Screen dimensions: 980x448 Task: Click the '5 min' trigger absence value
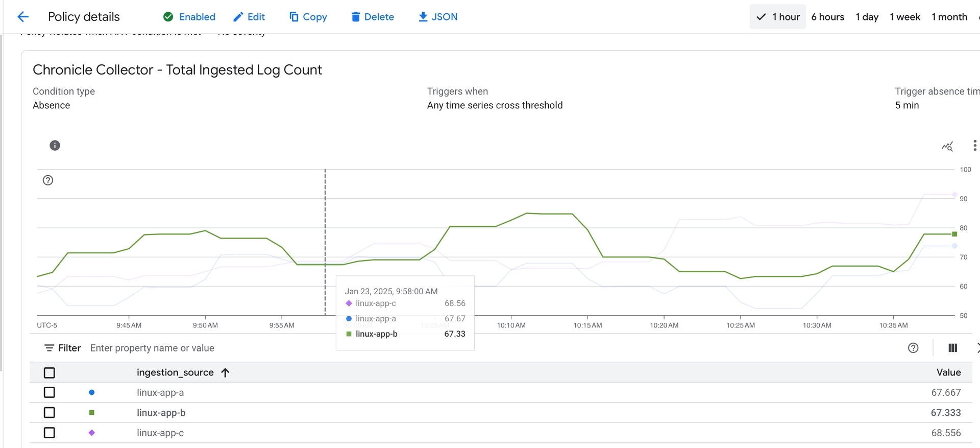point(906,105)
